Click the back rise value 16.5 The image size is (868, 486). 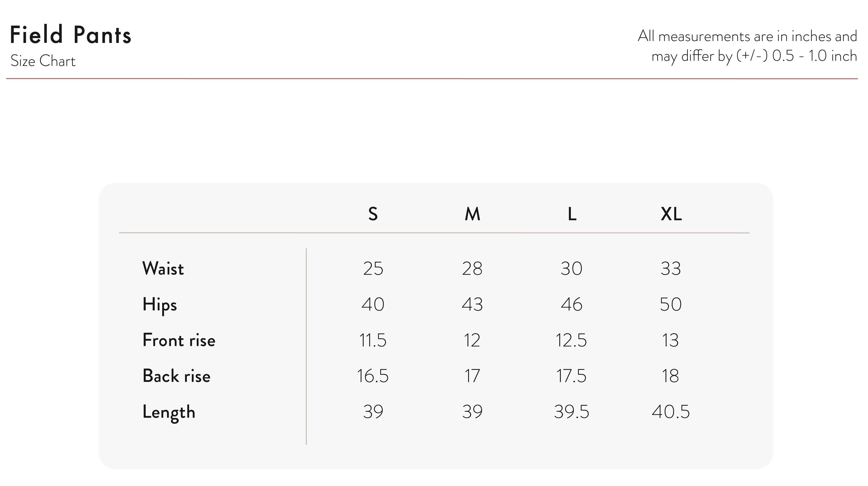[373, 376]
